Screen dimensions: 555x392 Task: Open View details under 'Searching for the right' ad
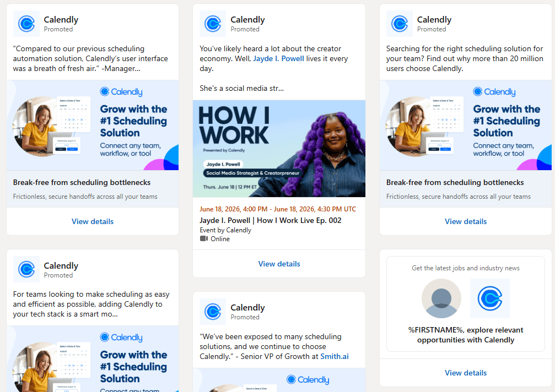tap(466, 222)
